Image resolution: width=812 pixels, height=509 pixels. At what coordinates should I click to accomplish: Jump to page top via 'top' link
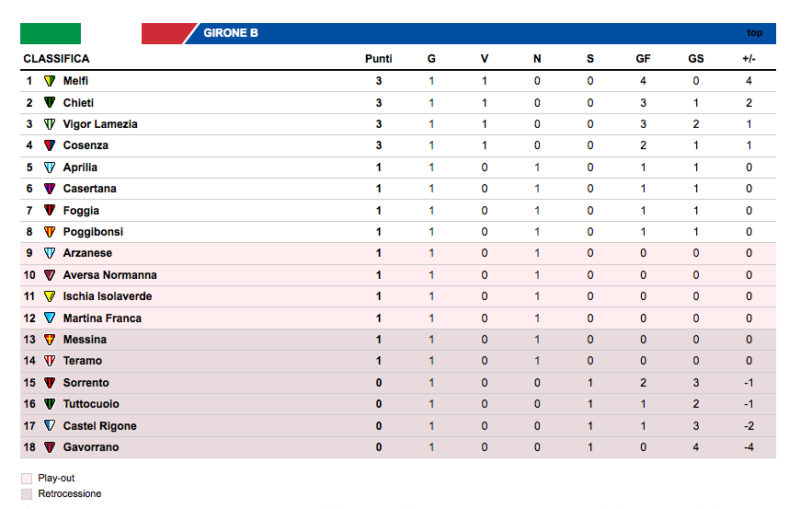(x=754, y=33)
